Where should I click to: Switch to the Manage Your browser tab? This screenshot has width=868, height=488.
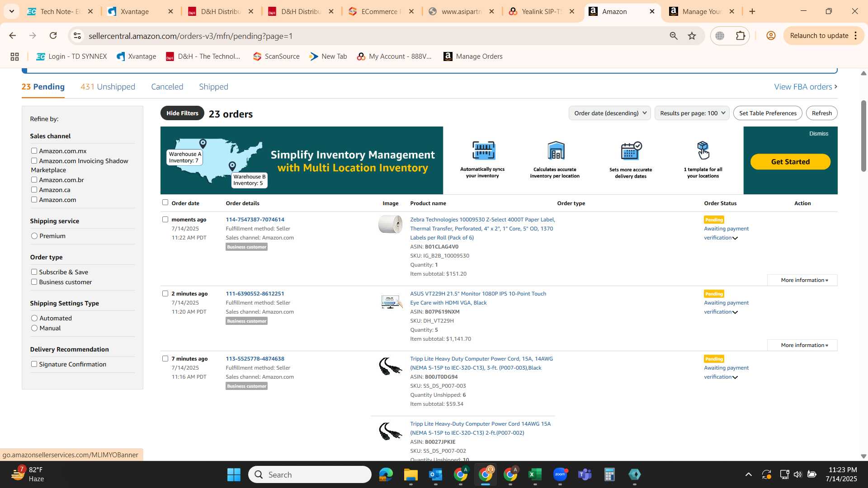pyautogui.click(x=702, y=11)
